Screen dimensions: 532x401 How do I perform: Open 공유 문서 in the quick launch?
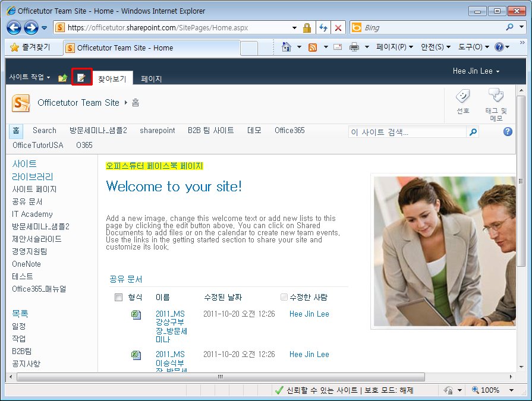27,201
